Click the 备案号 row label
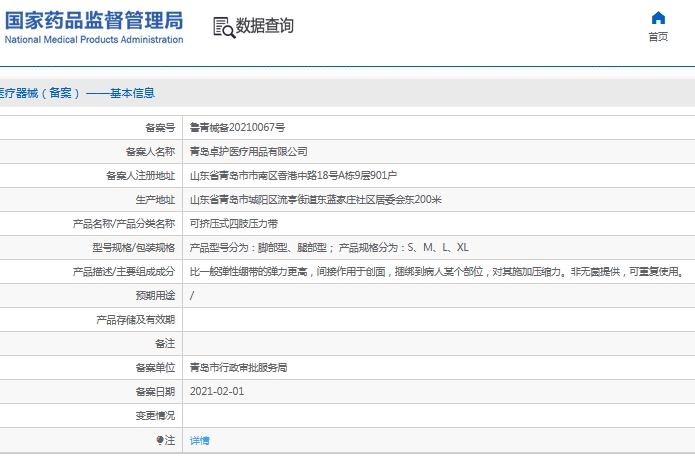Screen dimensions: 695x462 [160, 128]
